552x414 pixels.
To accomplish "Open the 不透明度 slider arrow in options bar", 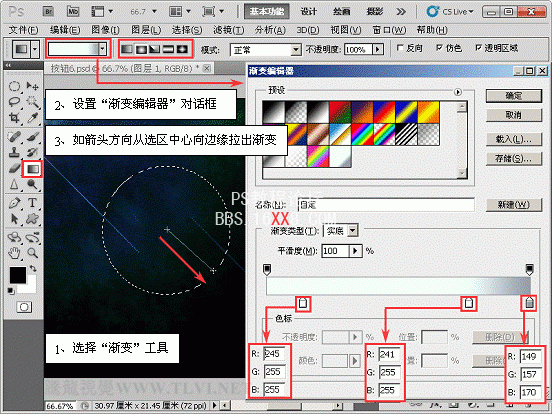I will tap(378, 49).
